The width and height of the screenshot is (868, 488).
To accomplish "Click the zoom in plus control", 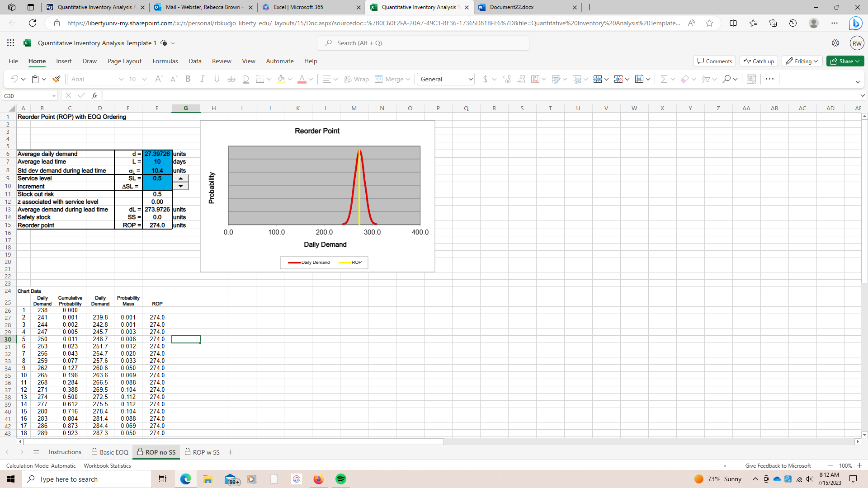I will click(x=859, y=465).
